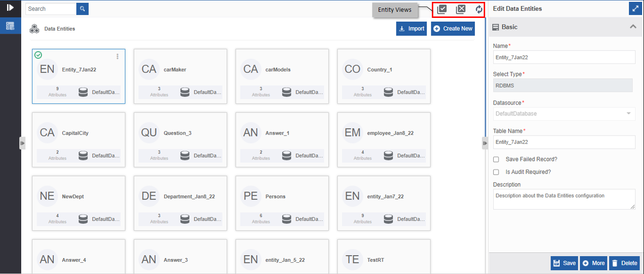
Task: Click the NewDept entity name
Action: tap(73, 197)
